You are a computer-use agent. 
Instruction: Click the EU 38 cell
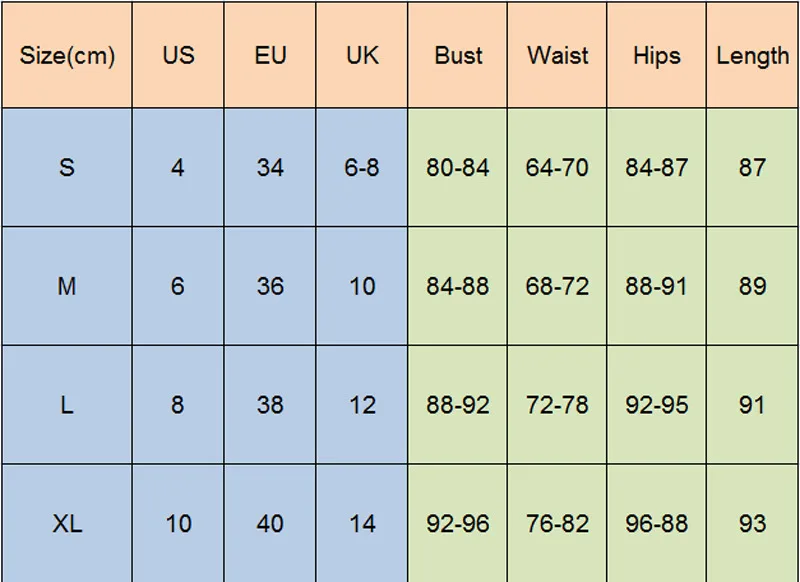pos(270,405)
